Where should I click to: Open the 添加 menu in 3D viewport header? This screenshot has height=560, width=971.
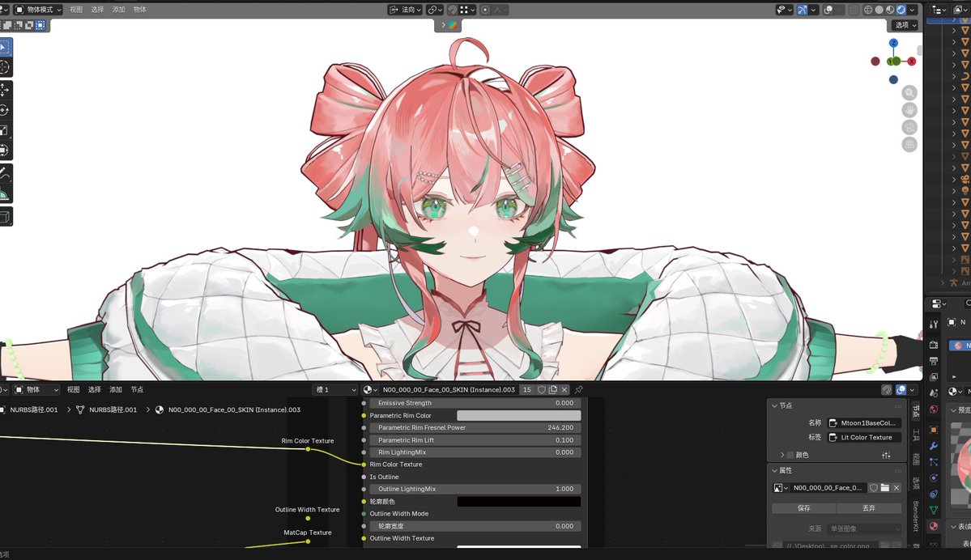(118, 9)
